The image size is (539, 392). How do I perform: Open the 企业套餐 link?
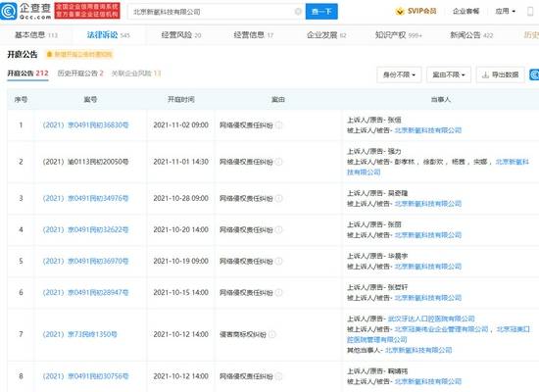point(465,12)
